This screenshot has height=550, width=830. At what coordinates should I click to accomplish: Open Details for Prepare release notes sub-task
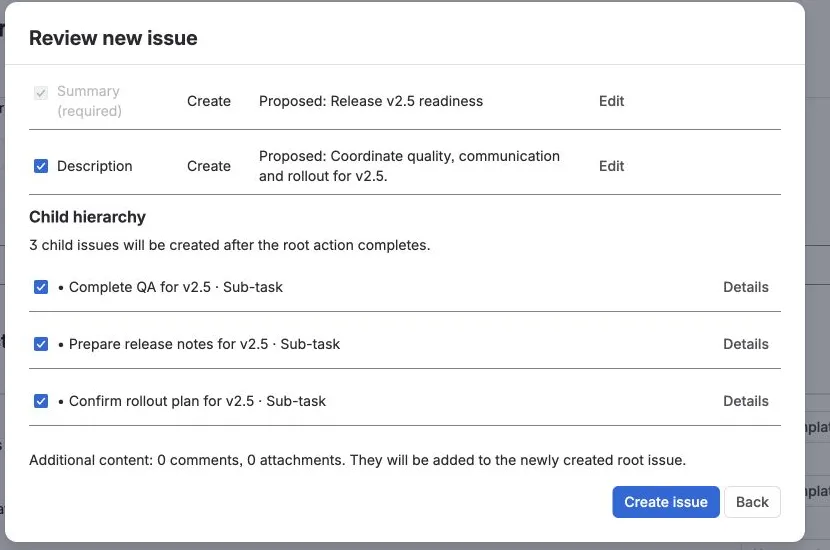[745, 344]
